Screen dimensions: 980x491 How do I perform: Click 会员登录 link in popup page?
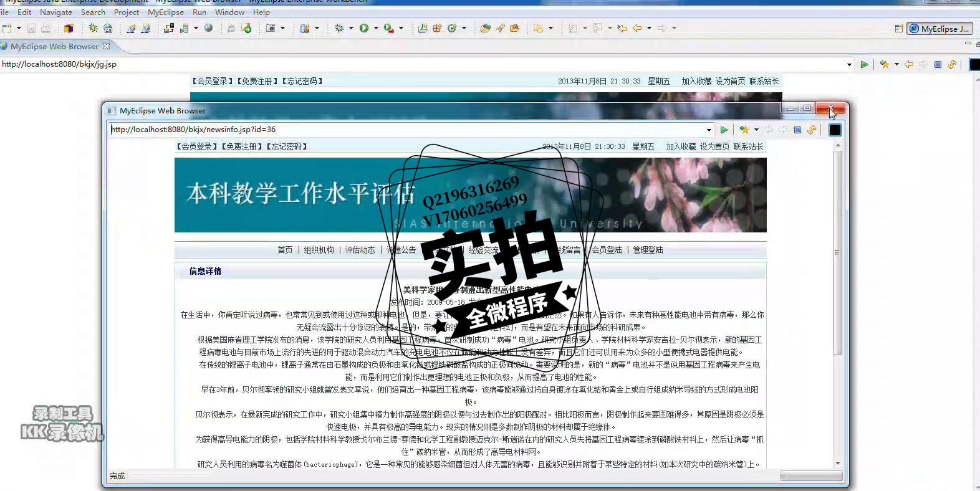(x=196, y=146)
